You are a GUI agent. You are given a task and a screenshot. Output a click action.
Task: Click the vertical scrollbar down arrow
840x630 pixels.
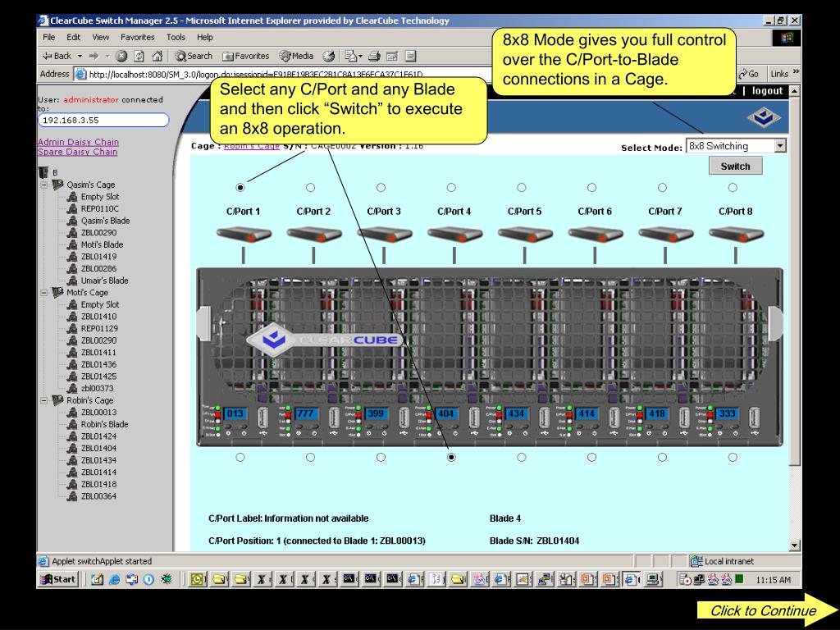click(794, 546)
